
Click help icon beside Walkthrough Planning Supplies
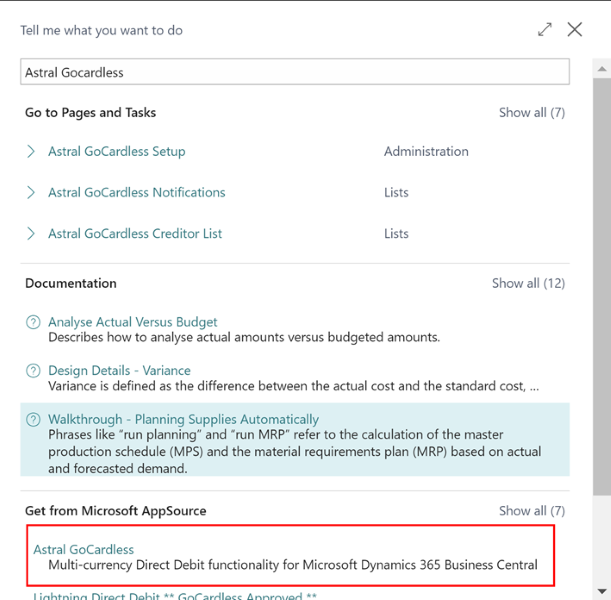[x=33, y=420]
